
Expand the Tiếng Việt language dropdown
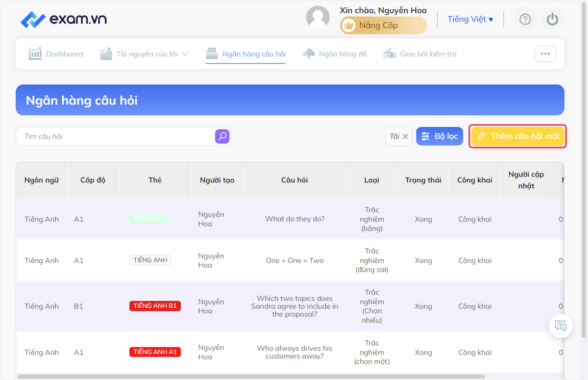pyautogui.click(x=470, y=19)
